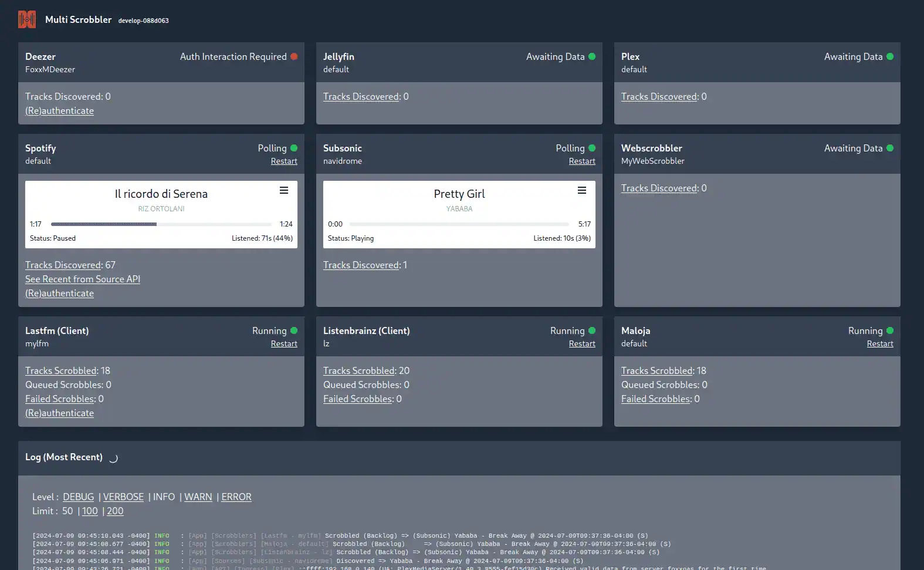Restart the Subsonic source
924x570 pixels.
pyautogui.click(x=582, y=161)
